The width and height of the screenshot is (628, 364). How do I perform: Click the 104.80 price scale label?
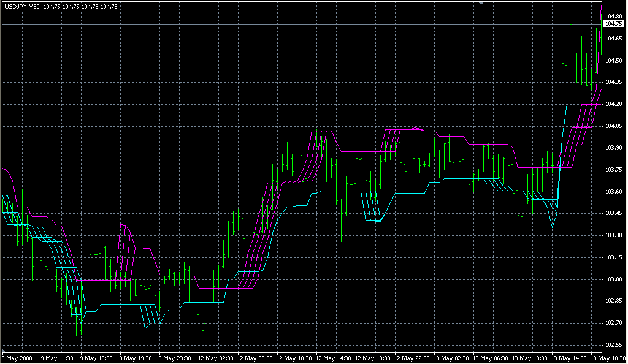(613, 16)
